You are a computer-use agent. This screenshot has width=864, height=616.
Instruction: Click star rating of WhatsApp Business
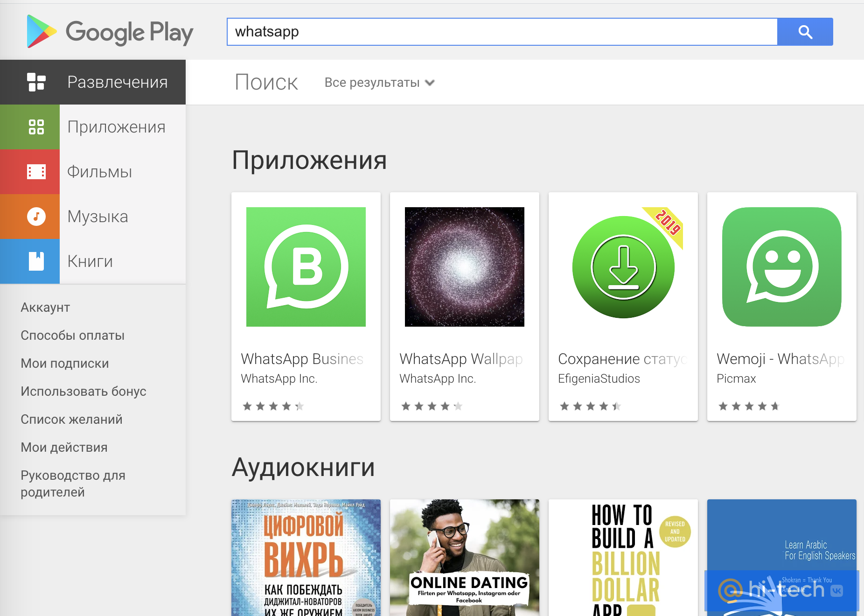click(273, 406)
